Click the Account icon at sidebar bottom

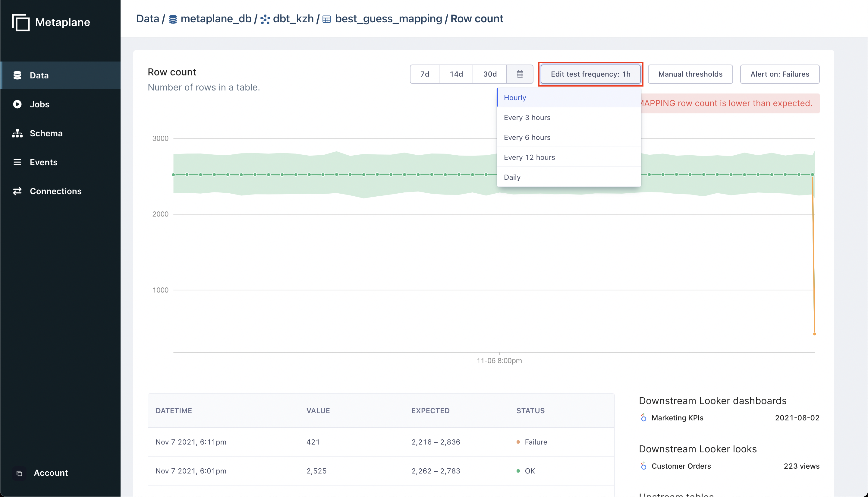(20, 473)
